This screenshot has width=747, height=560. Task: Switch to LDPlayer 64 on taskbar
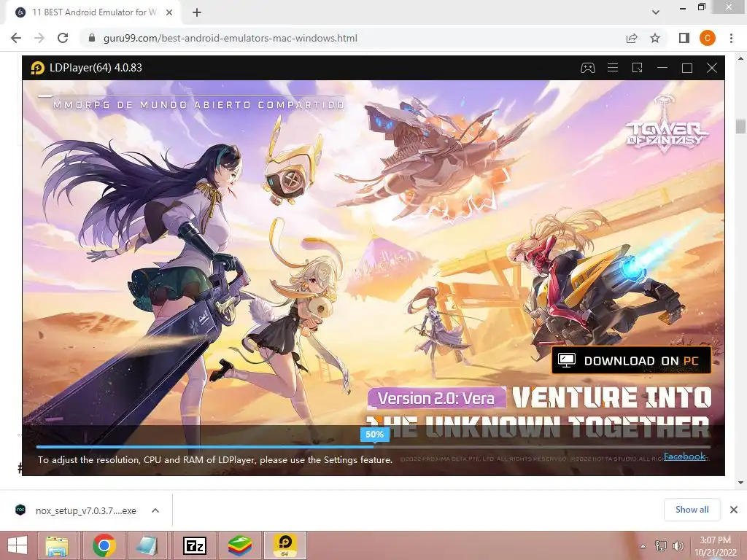(x=285, y=545)
